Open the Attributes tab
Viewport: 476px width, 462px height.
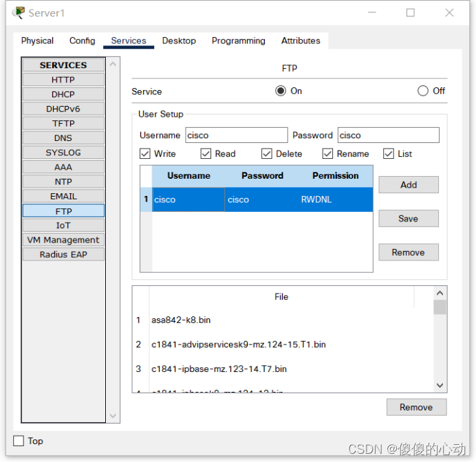(301, 41)
